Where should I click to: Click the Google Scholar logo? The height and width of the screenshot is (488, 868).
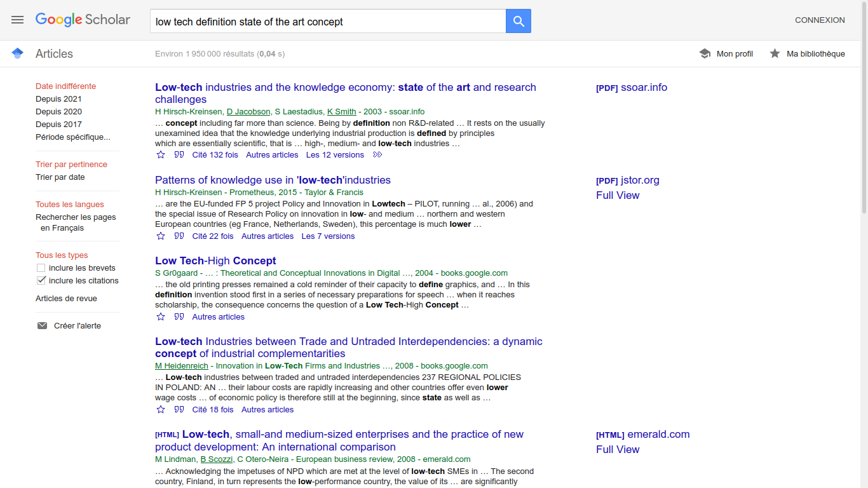point(83,20)
